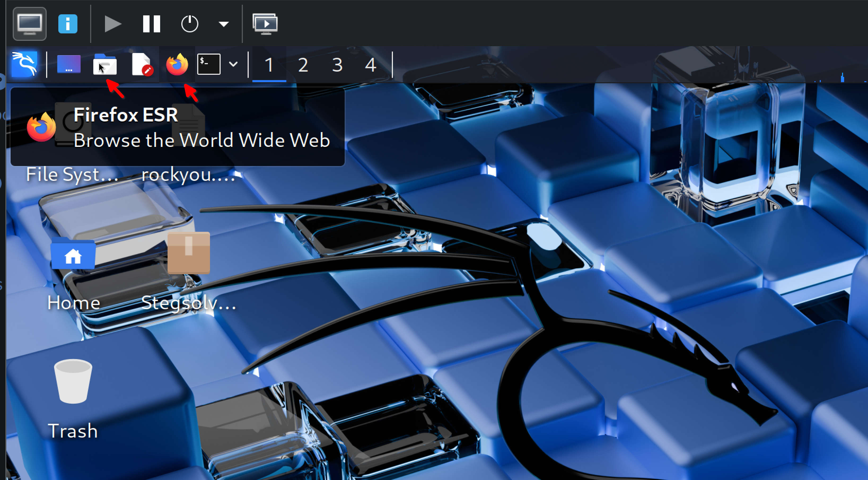Select the Stegsolv package desktop icon

coord(189,253)
